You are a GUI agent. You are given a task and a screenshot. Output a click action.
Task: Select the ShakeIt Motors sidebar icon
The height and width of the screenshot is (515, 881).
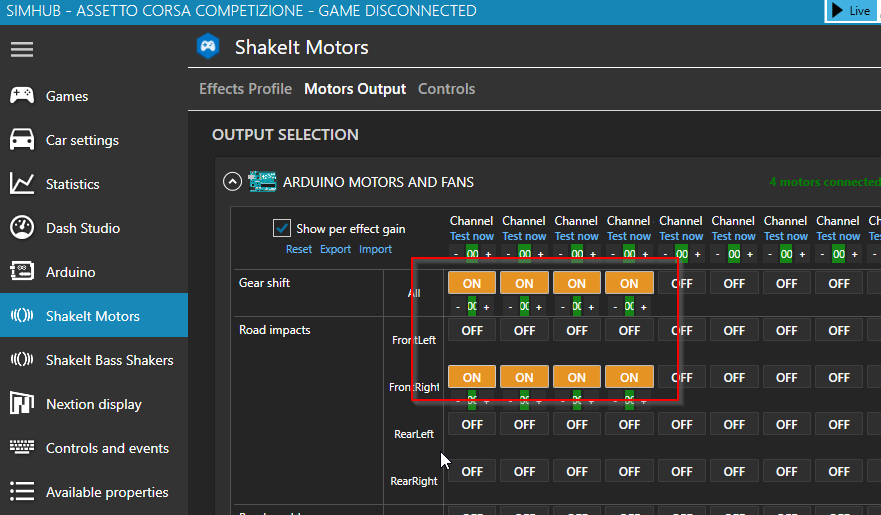point(22,316)
